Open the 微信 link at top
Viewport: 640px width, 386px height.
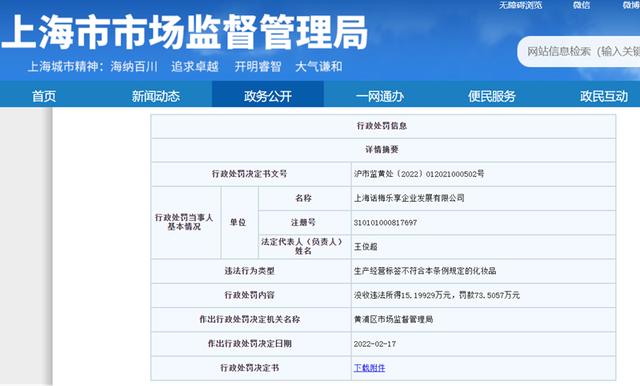click(x=581, y=5)
